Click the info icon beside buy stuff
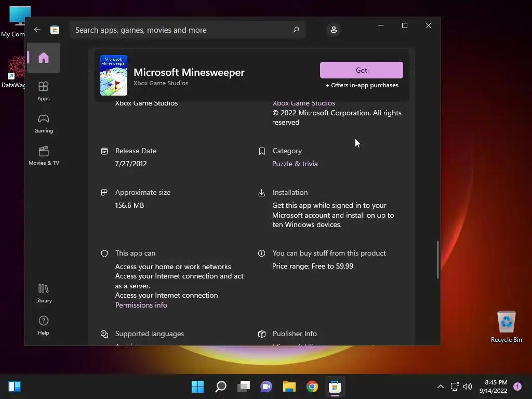This screenshot has width=532, height=399. tap(262, 253)
